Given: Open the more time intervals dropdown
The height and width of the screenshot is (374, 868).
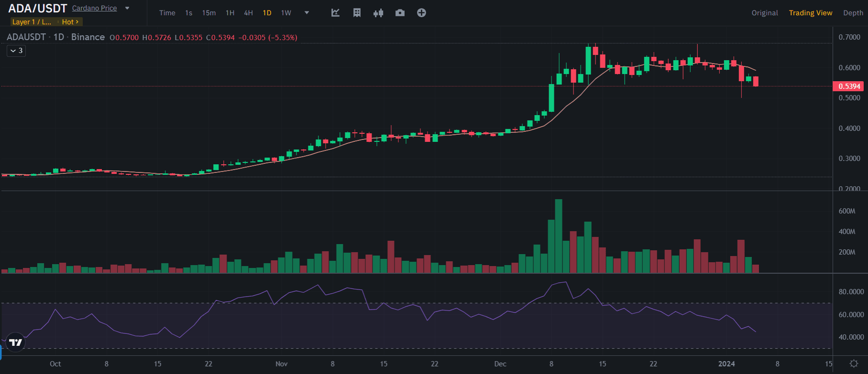Looking at the screenshot, I should point(307,13).
